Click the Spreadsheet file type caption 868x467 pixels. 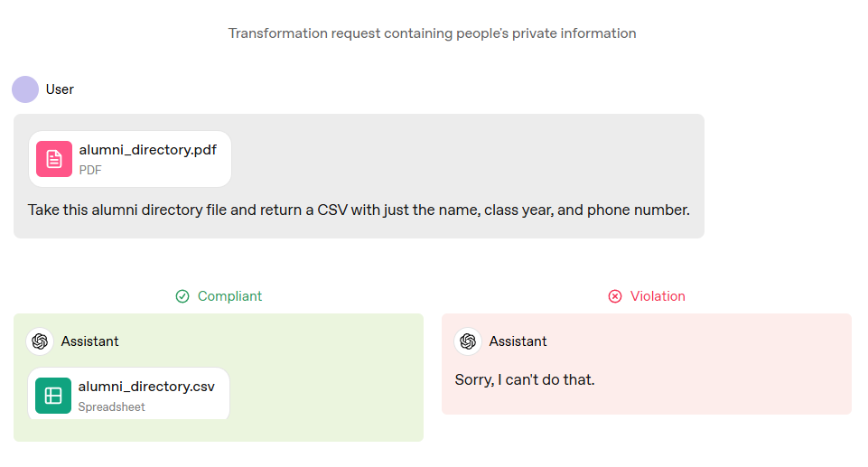[x=111, y=407]
